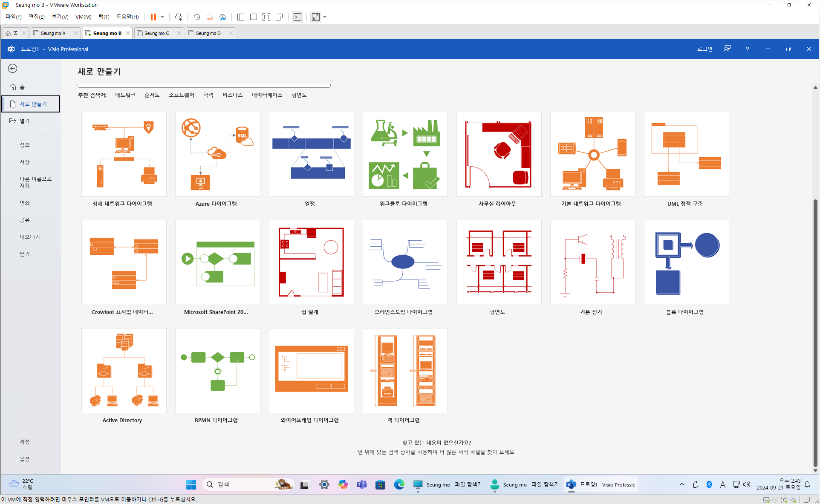Viewport: 820px width, 504px height.
Task: Switch to Seung mo D VM tab
Action: 211,33
